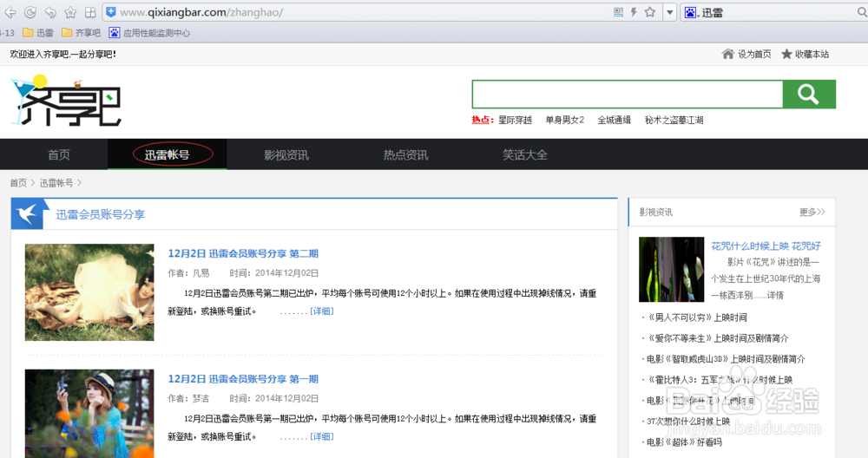Click the QR code icon in the address bar

point(619,12)
